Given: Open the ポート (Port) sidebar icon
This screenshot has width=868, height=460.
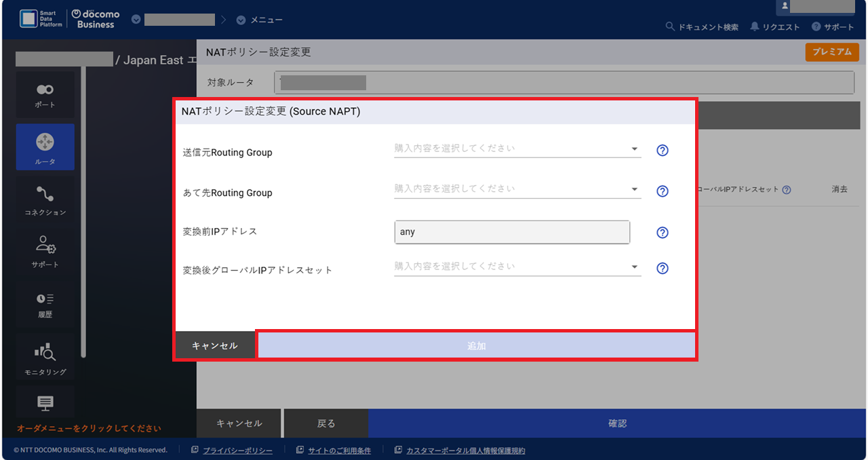Looking at the screenshot, I should coord(45,95).
